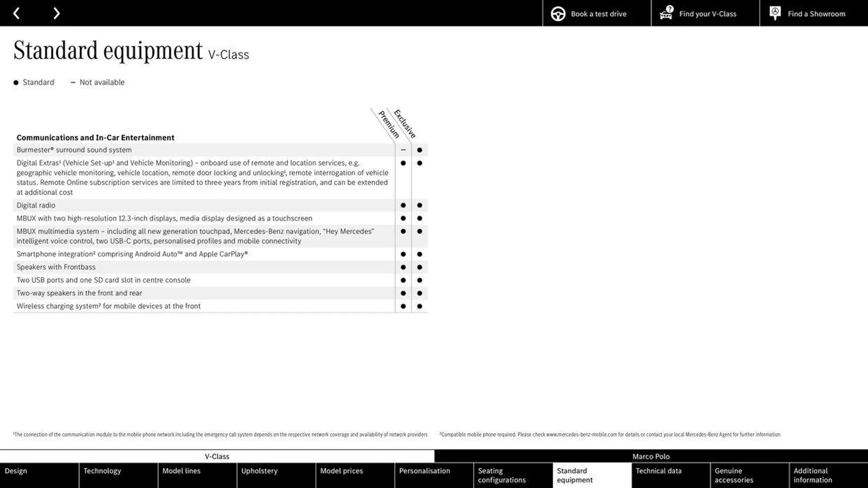
Task: Navigate to previous page using left arrow
Action: 16,13
